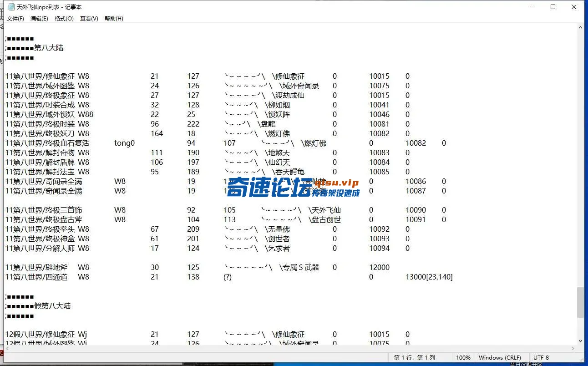This screenshot has height=366, width=588.
Task: Click the UTF-8 encoding status entry
Action: tap(541, 358)
